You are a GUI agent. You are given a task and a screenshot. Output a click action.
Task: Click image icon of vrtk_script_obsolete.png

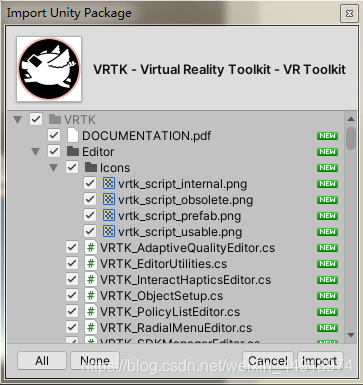pos(109,199)
